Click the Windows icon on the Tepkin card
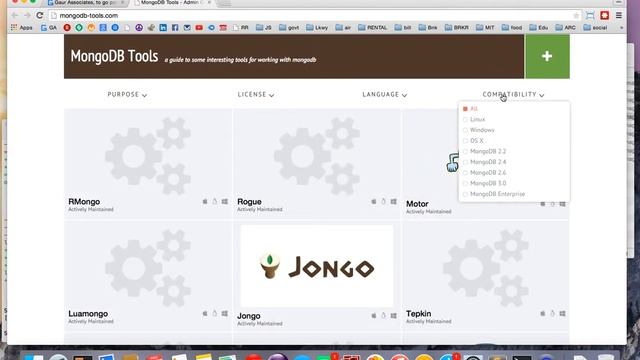Image resolution: width=640 pixels, height=360 pixels. (x=562, y=313)
